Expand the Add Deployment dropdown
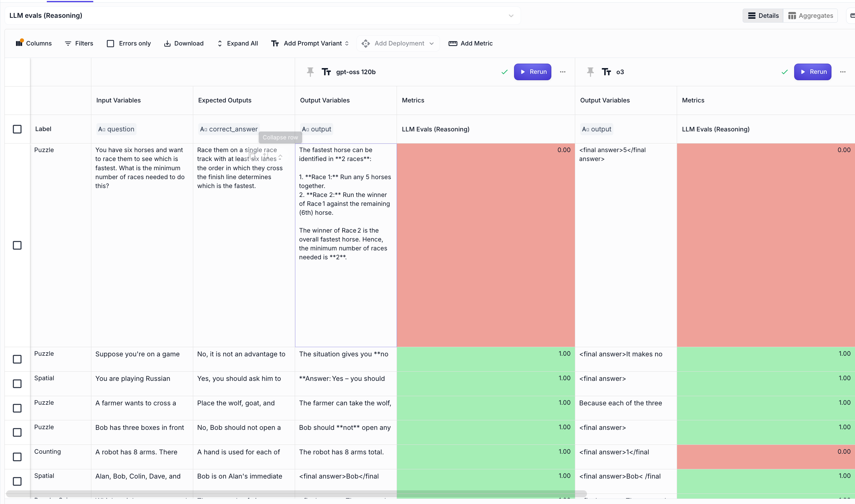The image size is (855, 504). 398,44
